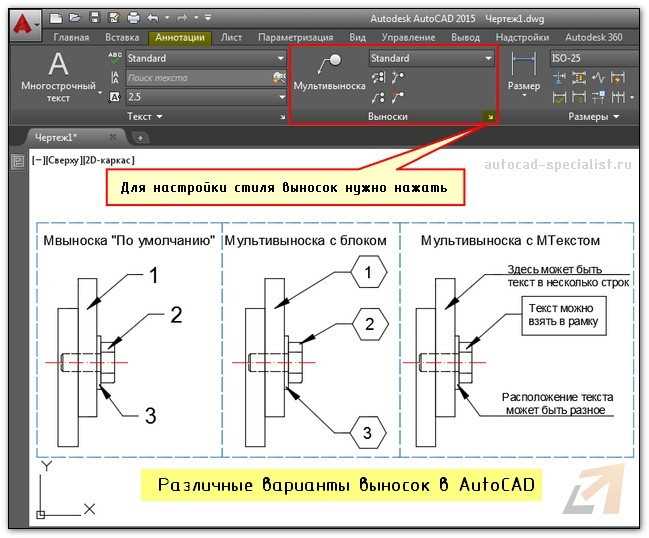Open the viewport controls icon left of [-]
The width and height of the screenshot is (649, 538).
point(18,161)
